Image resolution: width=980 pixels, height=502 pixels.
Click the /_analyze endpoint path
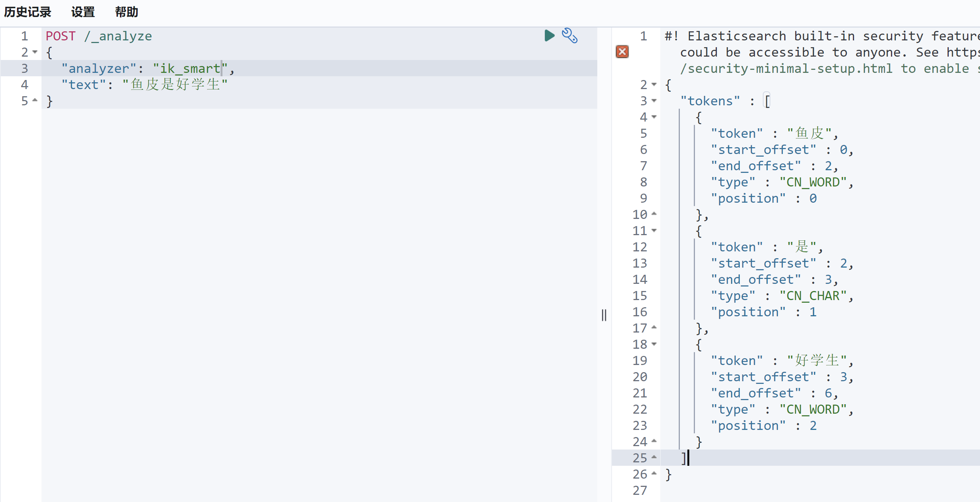118,36
